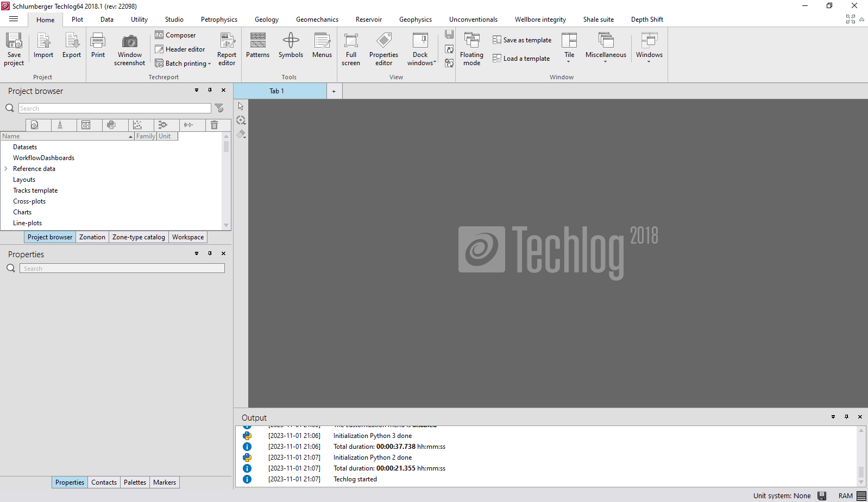Click the small save layout icon in View group

coord(449,34)
